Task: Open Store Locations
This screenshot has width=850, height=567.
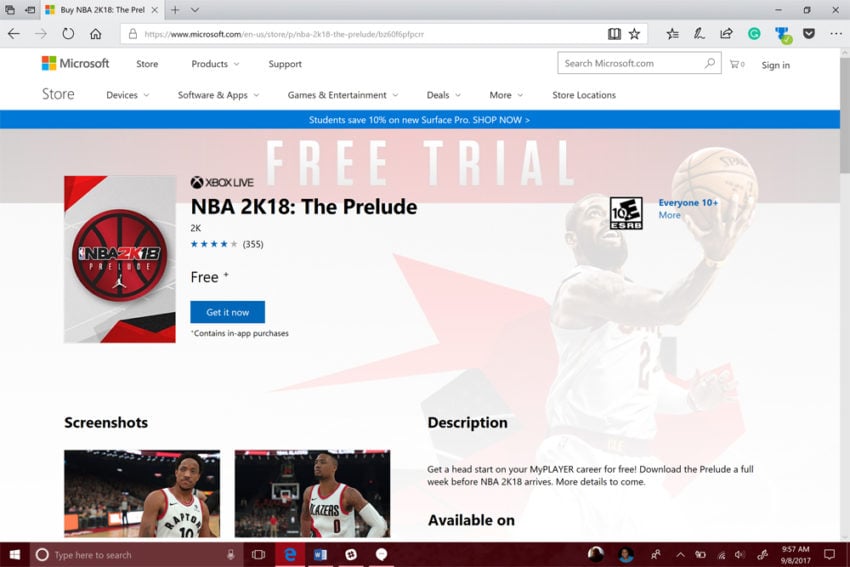Action: coord(584,95)
